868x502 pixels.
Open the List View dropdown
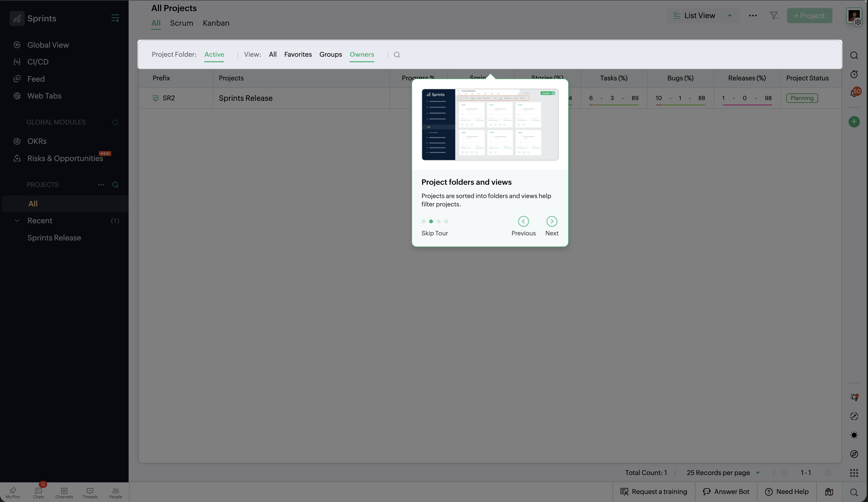click(703, 15)
